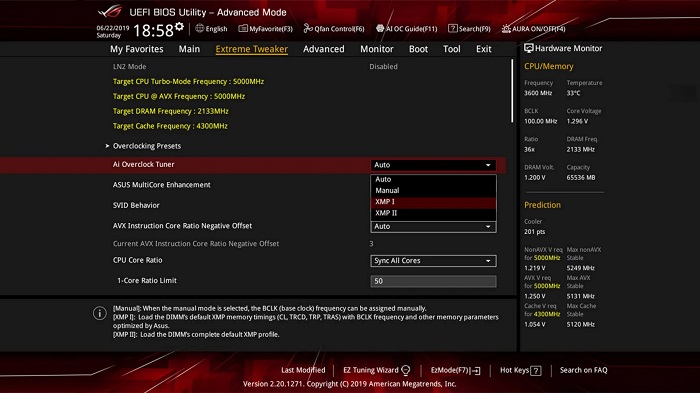Click Search on FAQ link
This screenshot has height=393, width=700.
point(583,370)
